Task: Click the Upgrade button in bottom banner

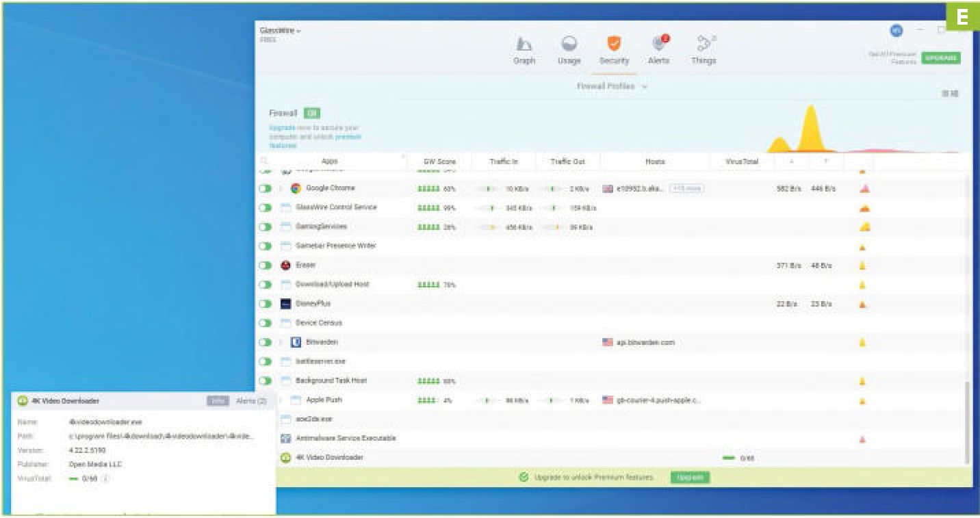Action: (x=690, y=478)
